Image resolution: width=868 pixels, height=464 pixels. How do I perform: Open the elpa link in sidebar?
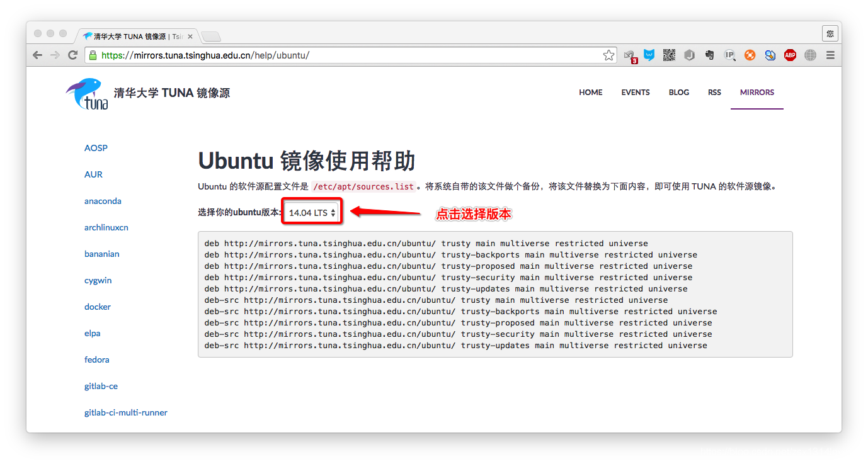tap(93, 333)
